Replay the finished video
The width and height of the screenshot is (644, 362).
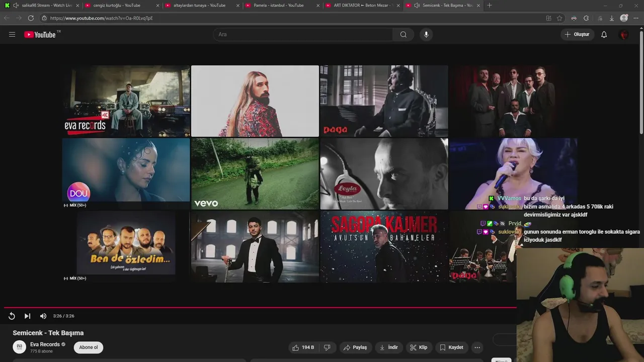[x=12, y=316]
